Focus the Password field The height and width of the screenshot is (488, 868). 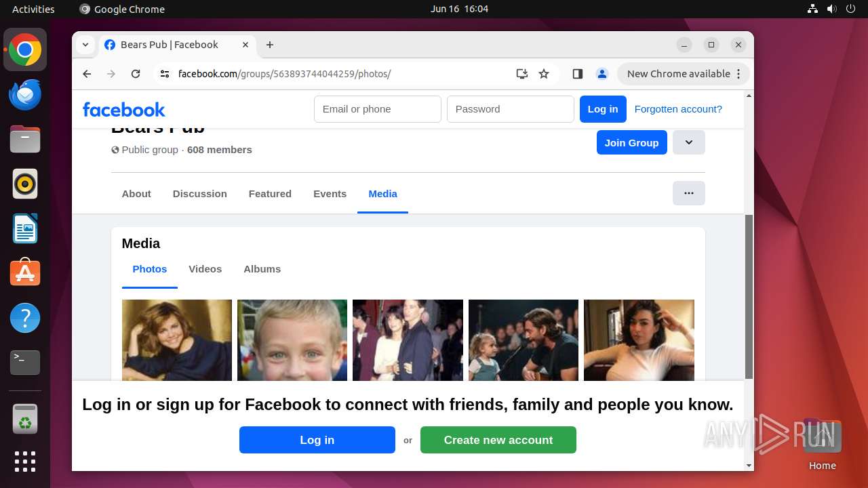(x=511, y=109)
